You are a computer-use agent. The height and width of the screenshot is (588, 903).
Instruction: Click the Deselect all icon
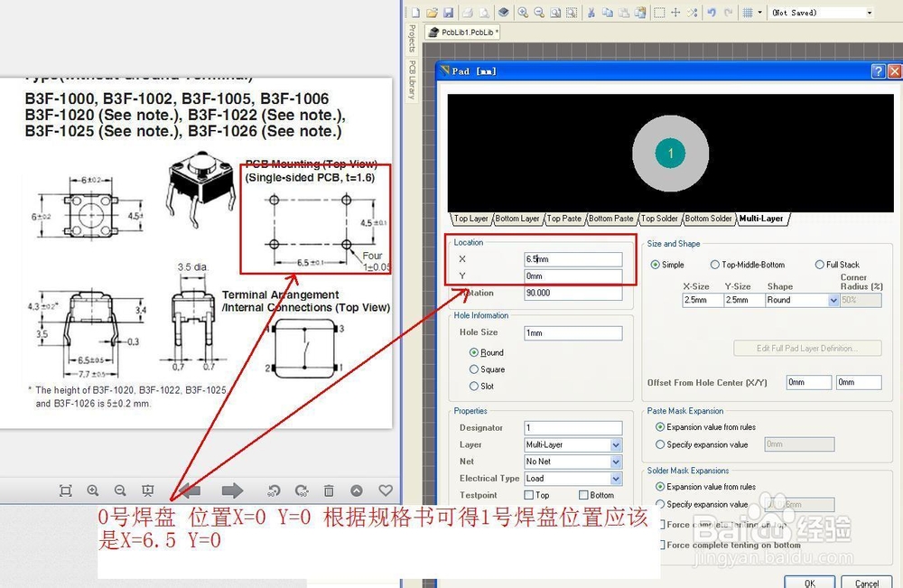(693, 13)
